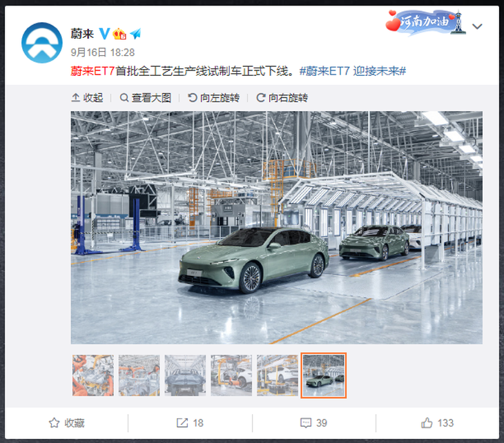
Task: Select the first robot arm thumbnail
Action: tap(93, 375)
